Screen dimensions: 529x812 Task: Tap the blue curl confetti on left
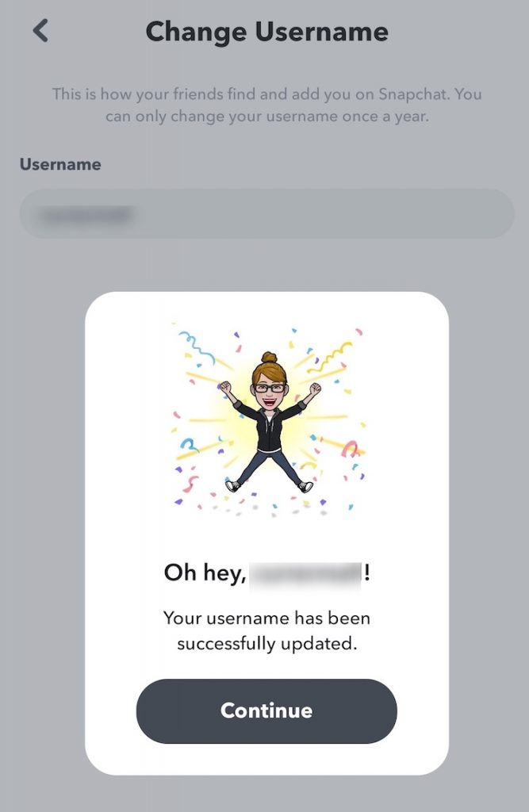point(189,444)
